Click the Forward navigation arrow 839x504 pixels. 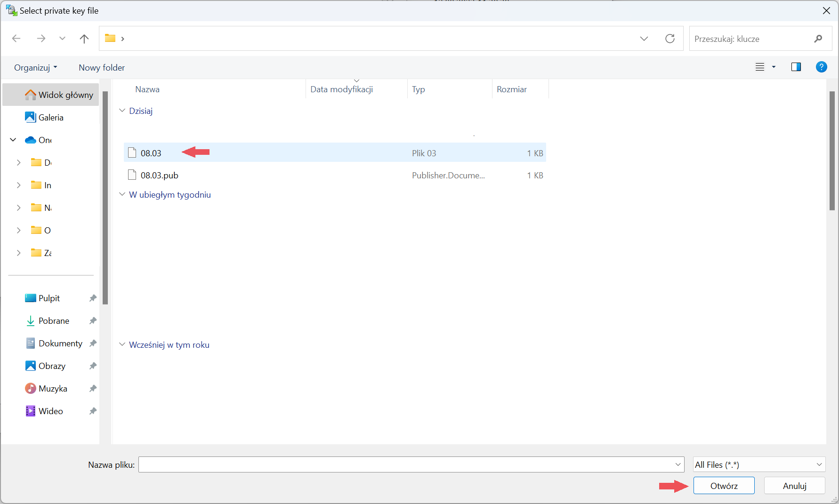point(41,39)
